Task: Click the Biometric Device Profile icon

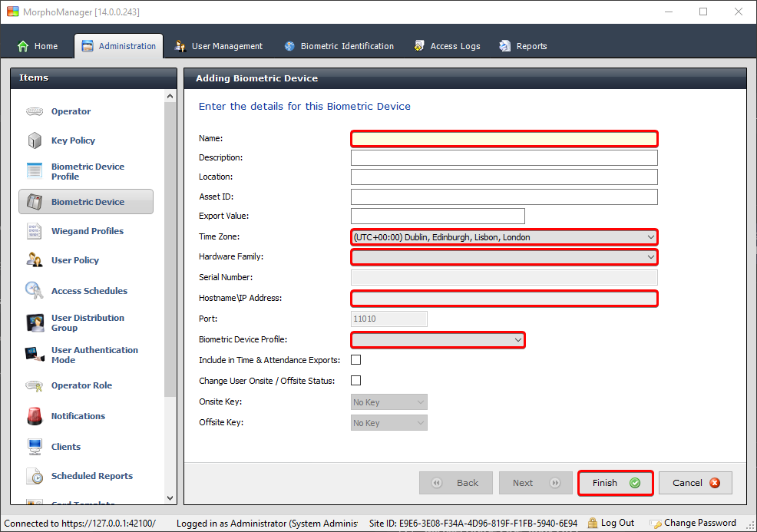Action: (x=35, y=171)
